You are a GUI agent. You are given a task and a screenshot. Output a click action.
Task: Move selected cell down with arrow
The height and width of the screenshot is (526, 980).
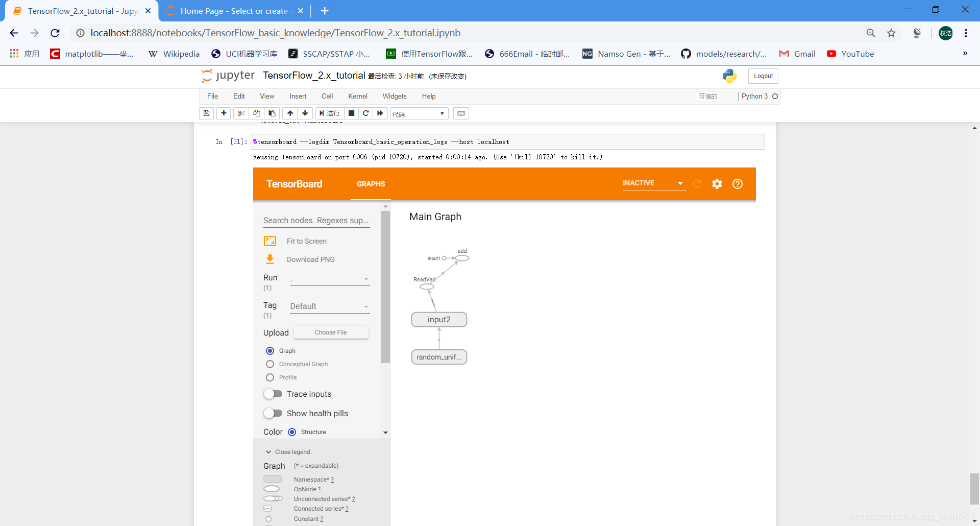(305, 113)
